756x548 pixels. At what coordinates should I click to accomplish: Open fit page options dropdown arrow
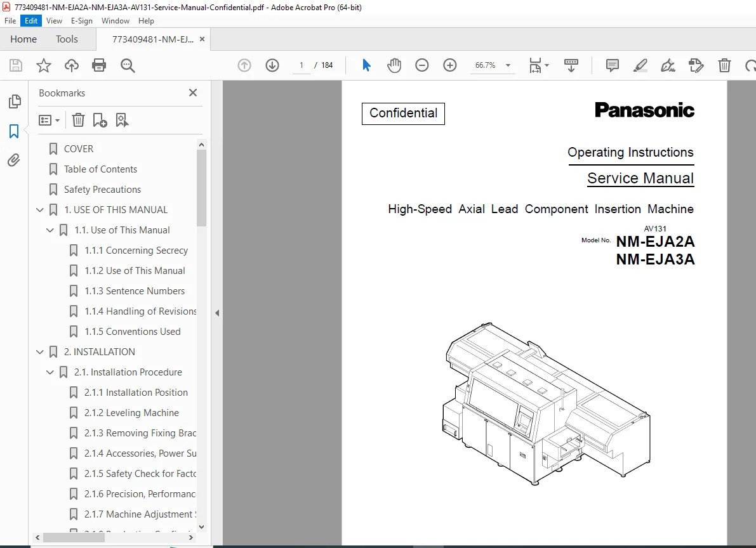(x=547, y=65)
